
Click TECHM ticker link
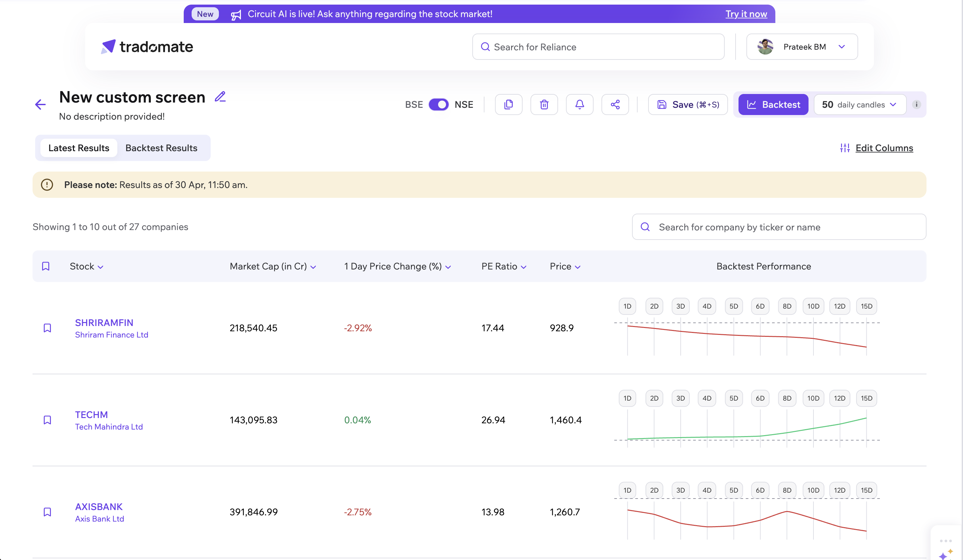click(91, 414)
